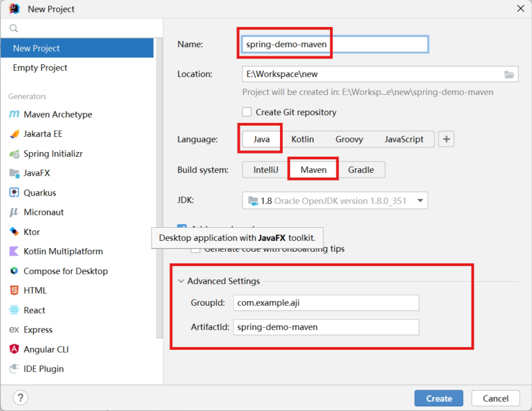Screen dimensions: 532x411
Task: Open help via question mark button
Action: pyautogui.click(x=20, y=398)
